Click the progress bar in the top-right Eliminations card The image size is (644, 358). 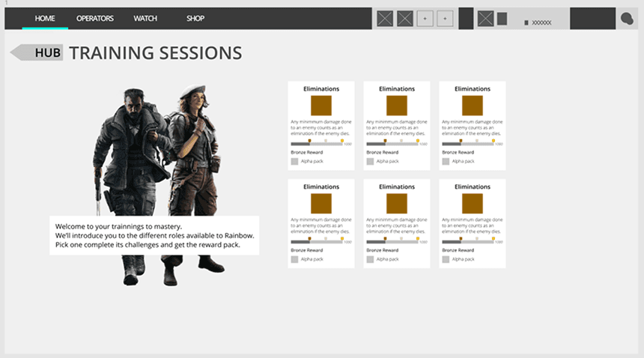coord(468,144)
